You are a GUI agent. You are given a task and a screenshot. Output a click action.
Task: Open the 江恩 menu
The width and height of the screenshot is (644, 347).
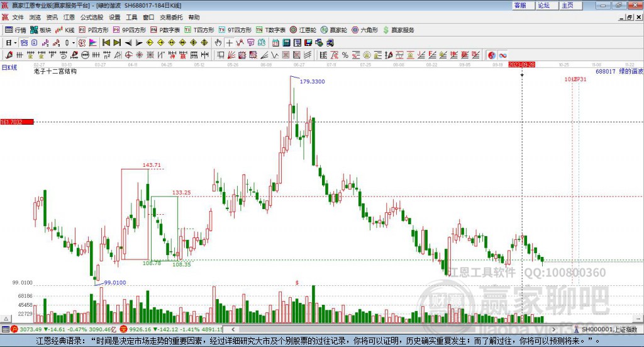click(x=69, y=17)
